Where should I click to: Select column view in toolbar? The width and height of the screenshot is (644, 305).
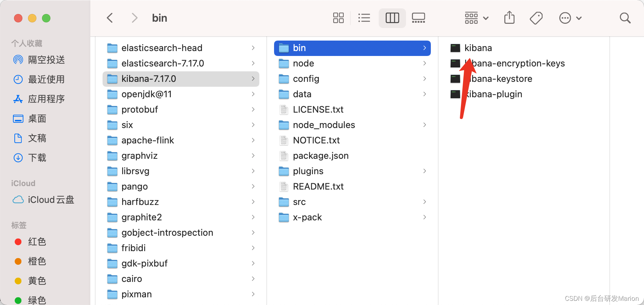tap(392, 18)
